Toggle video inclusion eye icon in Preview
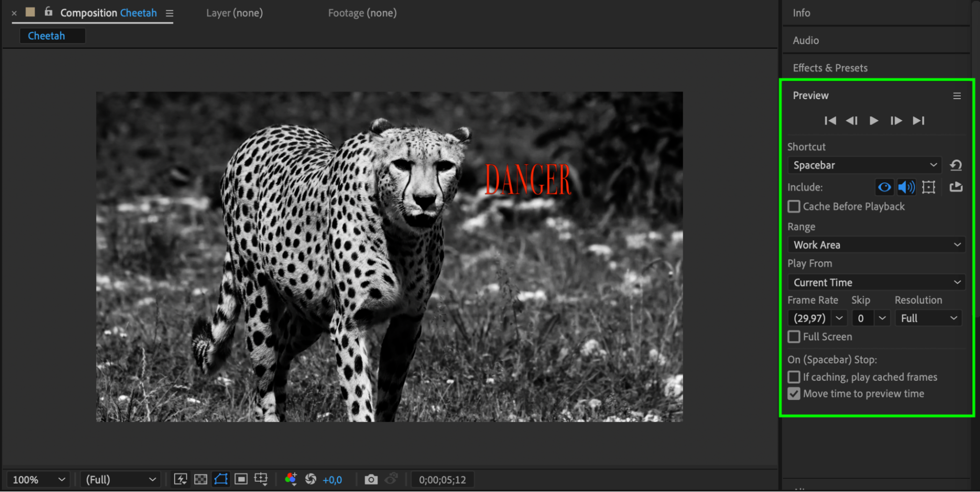This screenshot has height=492, width=980. pos(884,187)
